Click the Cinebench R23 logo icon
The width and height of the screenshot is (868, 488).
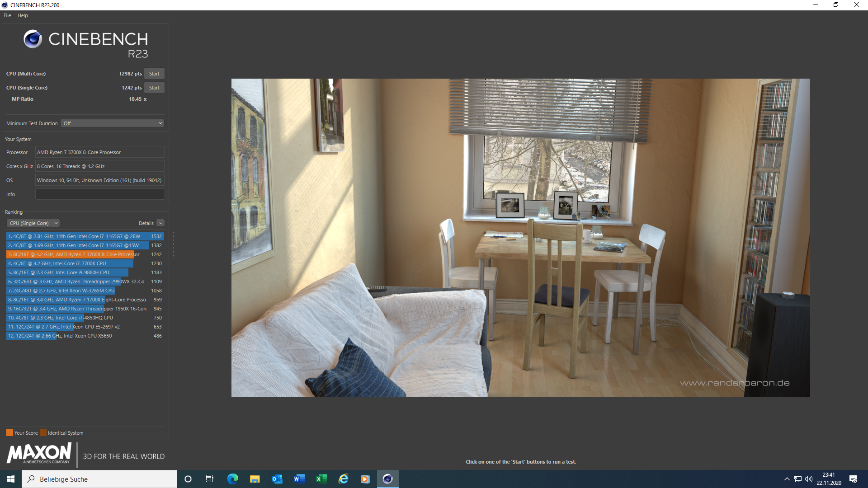(32, 40)
